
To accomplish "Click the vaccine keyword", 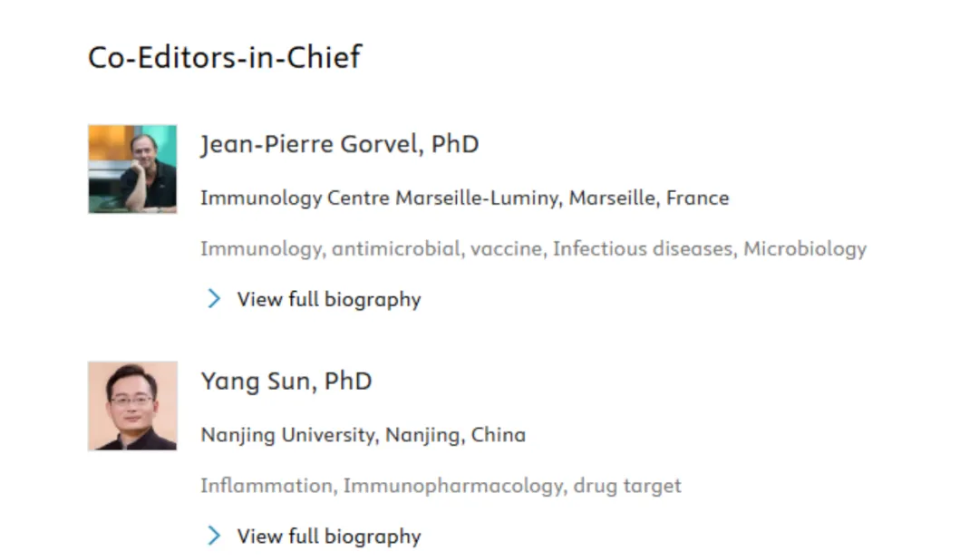I will pyautogui.click(x=507, y=249).
